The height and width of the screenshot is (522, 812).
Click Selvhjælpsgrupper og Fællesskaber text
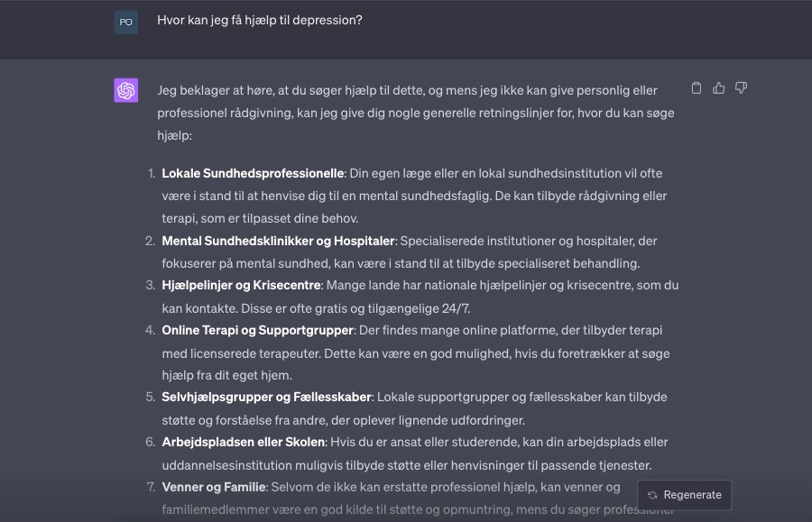(x=265, y=397)
